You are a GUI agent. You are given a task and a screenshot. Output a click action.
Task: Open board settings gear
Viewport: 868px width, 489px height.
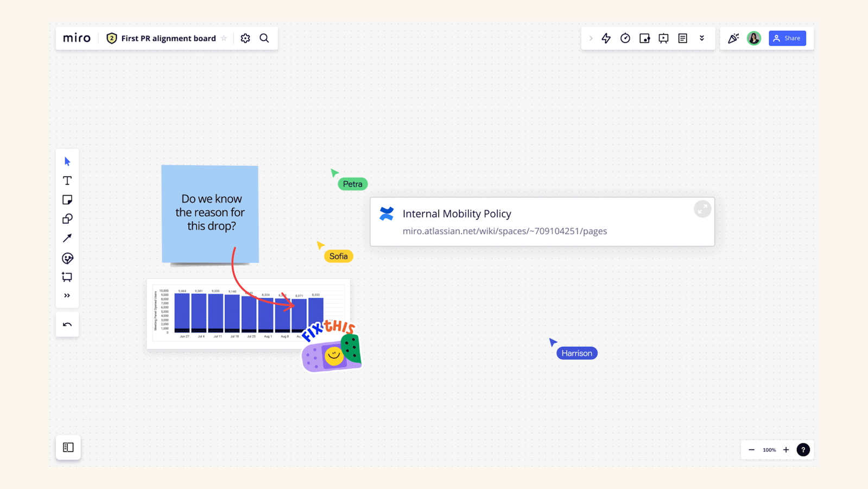(x=245, y=38)
